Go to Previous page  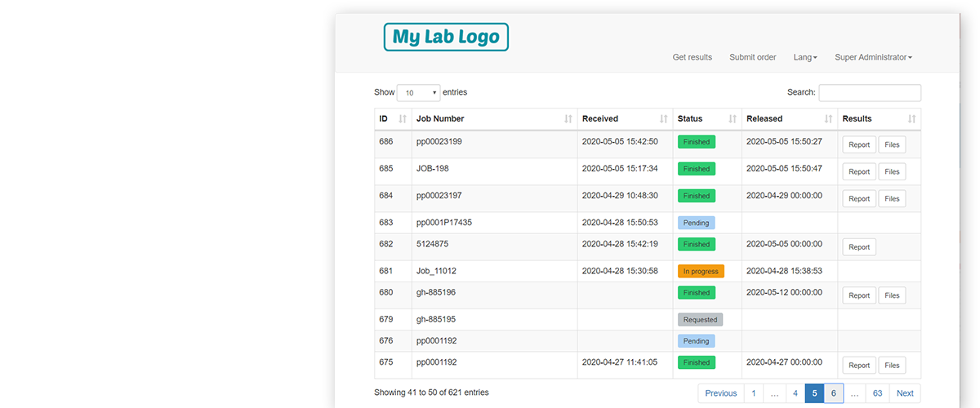(x=720, y=393)
